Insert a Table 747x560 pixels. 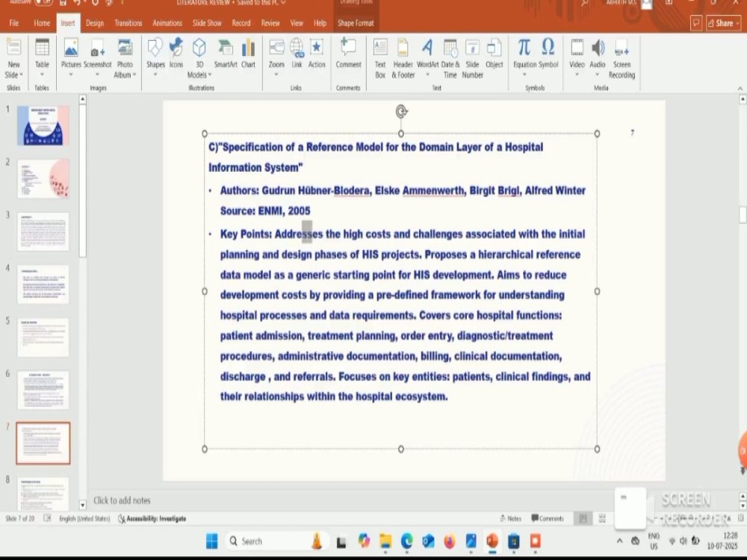42,57
